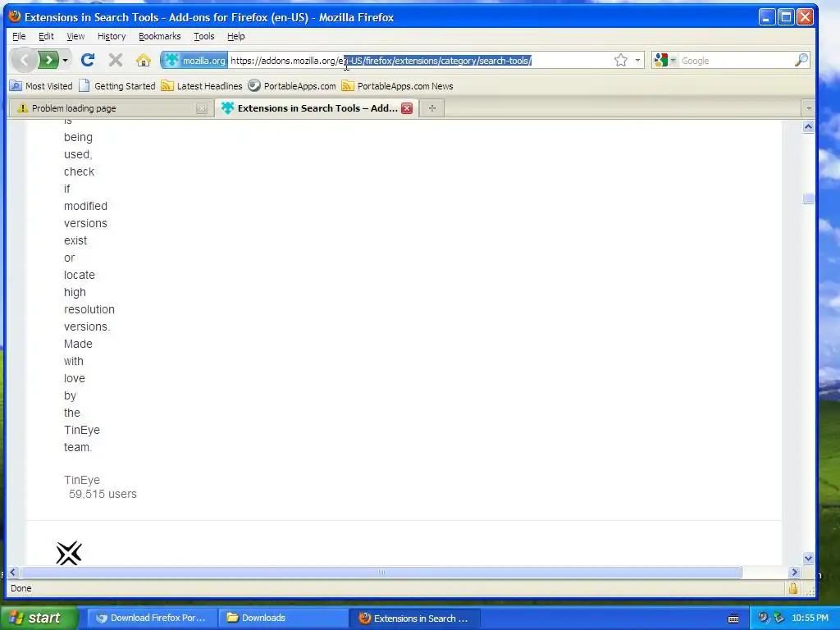Open the PortableApps.com bookmark
This screenshot has width=840, height=630.
(292, 85)
